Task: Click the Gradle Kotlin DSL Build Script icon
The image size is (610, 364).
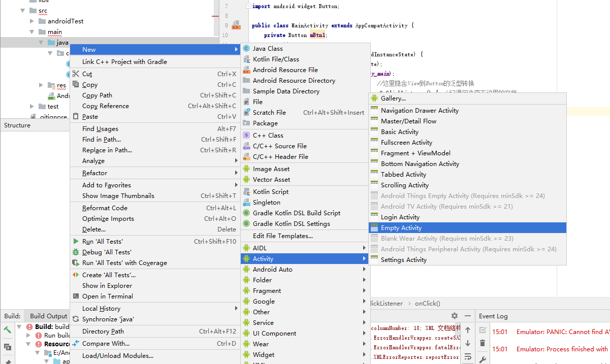Action: point(246,213)
